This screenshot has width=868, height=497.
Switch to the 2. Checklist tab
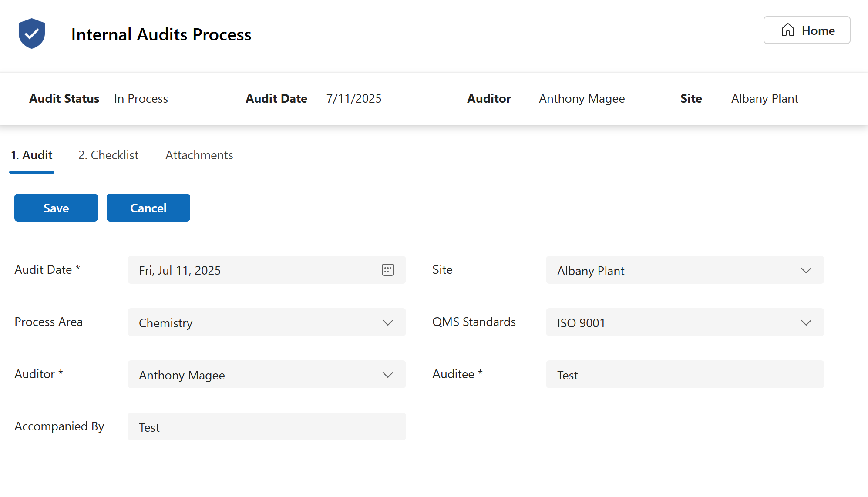coord(108,155)
